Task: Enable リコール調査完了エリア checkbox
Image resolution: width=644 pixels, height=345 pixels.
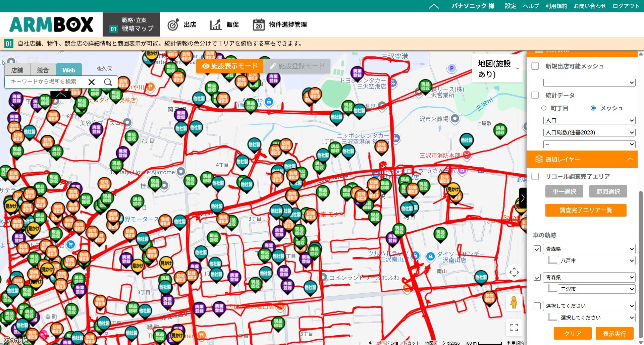Action: point(535,176)
